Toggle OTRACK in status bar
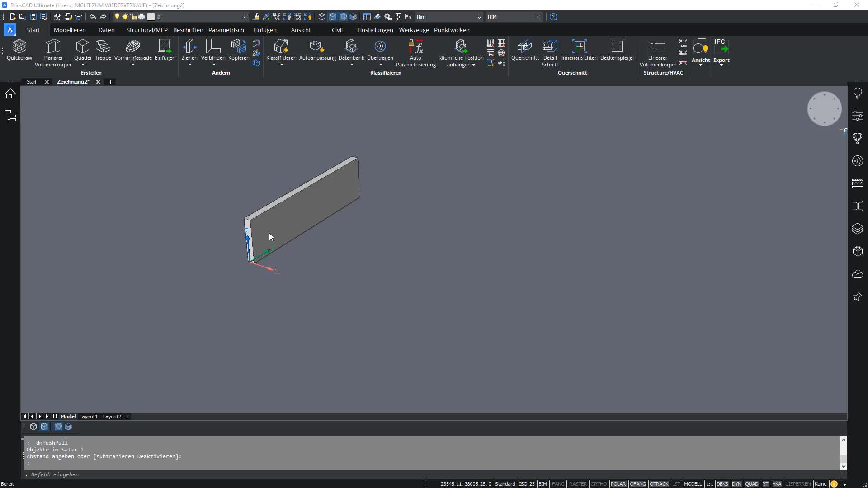 click(659, 484)
